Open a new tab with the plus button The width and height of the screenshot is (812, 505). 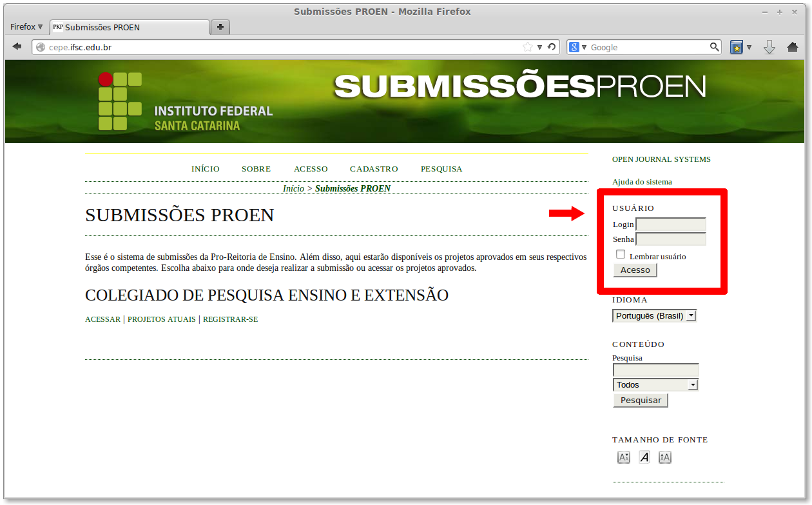point(220,26)
